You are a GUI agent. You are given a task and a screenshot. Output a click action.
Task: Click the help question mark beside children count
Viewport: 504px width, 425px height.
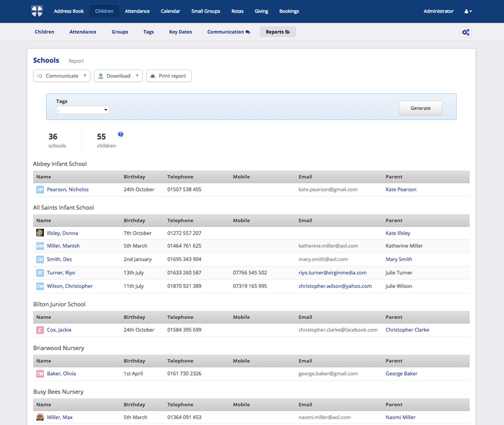[120, 134]
